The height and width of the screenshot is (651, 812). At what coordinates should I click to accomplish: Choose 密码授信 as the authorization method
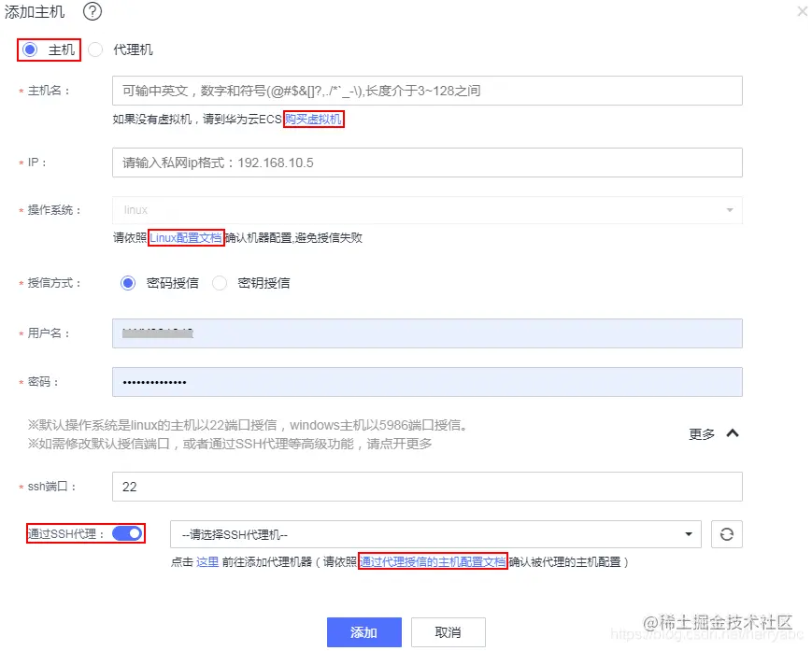point(128,283)
